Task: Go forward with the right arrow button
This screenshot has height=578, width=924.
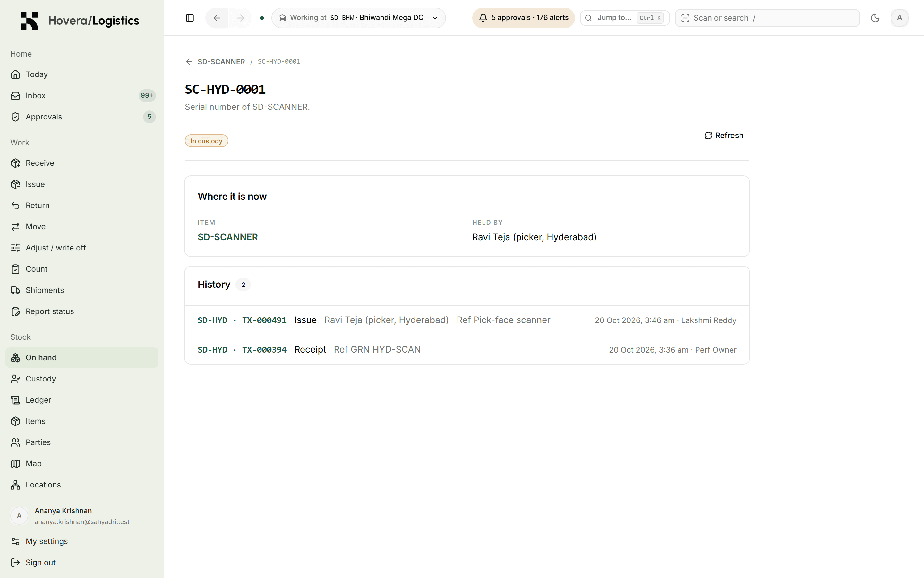Action: [x=241, y=18]
